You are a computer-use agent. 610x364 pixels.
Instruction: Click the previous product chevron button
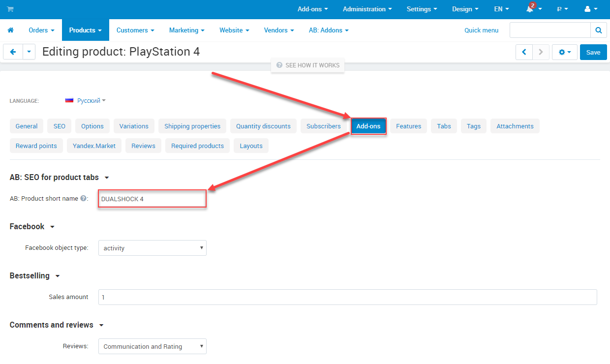(524, 52)
